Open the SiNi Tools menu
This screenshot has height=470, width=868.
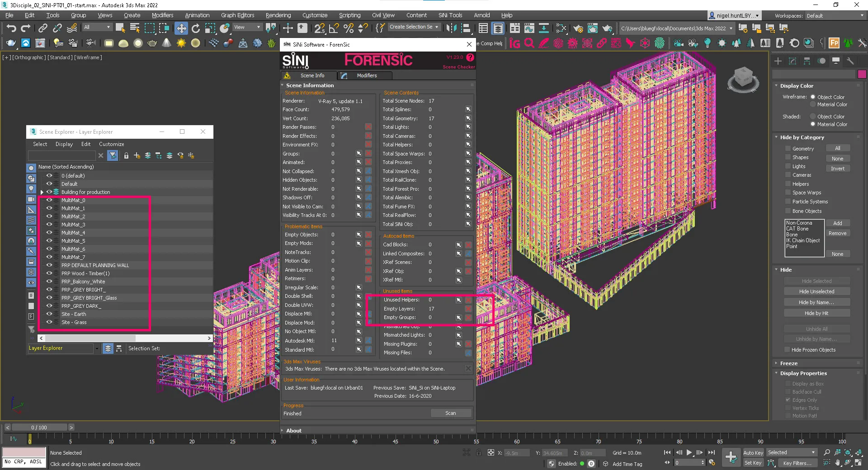point(450,15)
